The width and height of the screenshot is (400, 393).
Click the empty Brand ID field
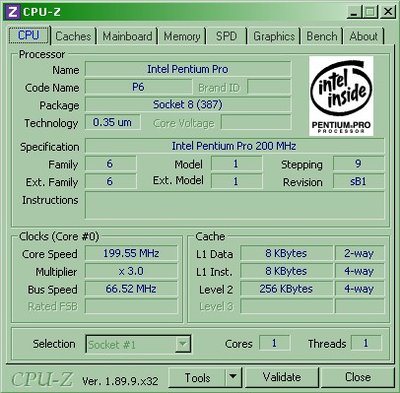coord(269,87)
